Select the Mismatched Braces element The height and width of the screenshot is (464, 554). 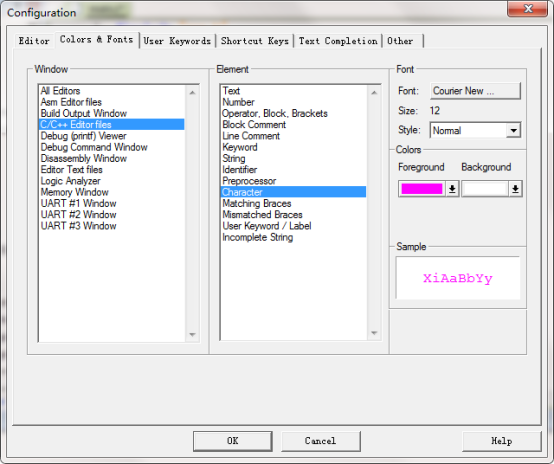[293, 215]
